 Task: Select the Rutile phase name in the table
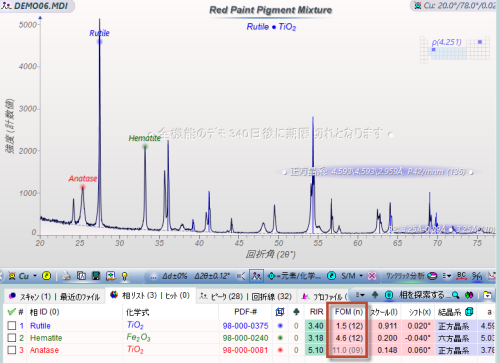coord(40,326)
